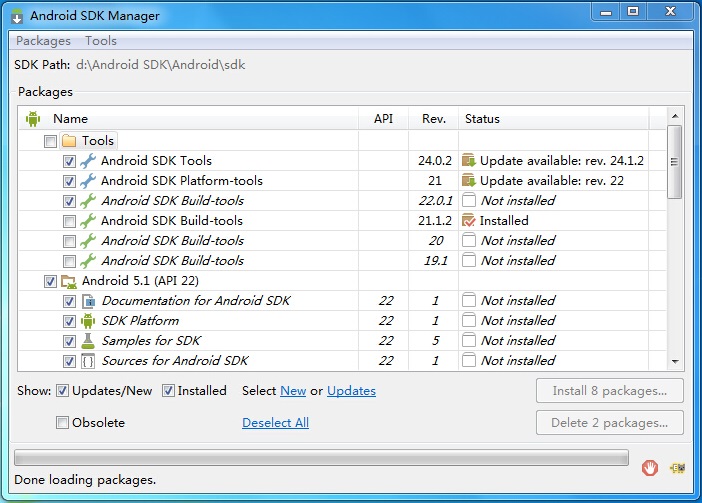Enable the Obsolete filter checkbox

(62, 422)
